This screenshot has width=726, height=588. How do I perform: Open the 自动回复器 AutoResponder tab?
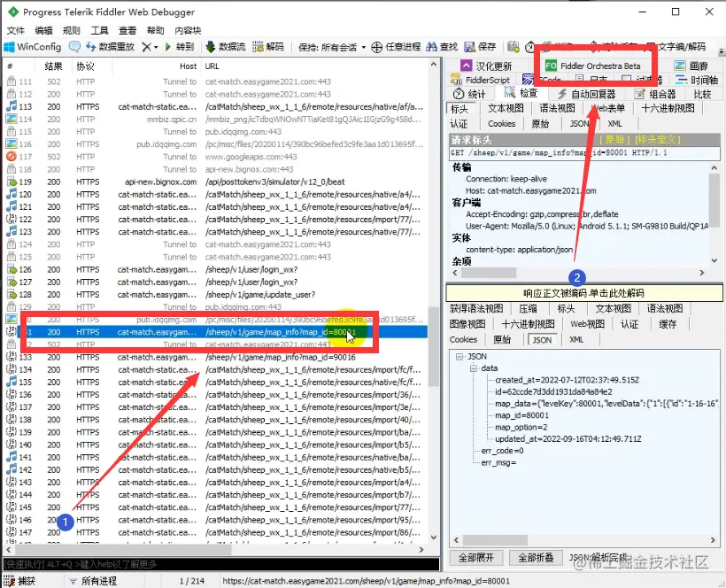click(586, 94)
